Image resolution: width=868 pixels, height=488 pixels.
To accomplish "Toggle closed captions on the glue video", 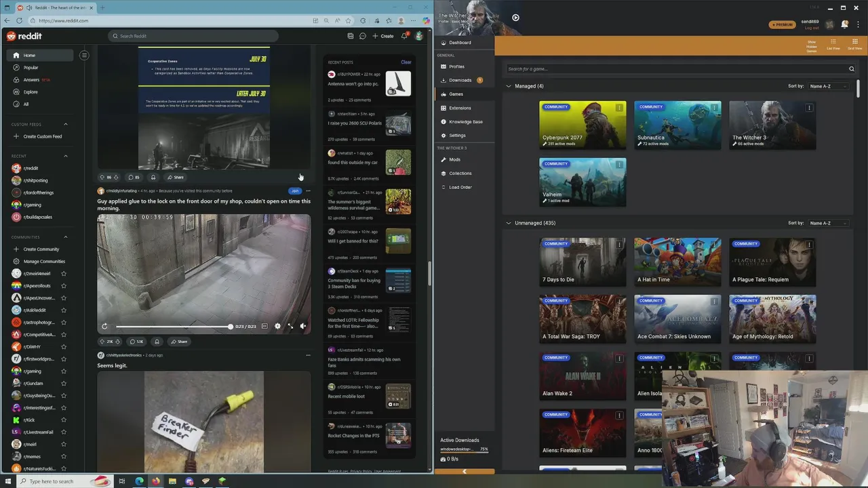I will pyautogui.click(x=264, y=326).
